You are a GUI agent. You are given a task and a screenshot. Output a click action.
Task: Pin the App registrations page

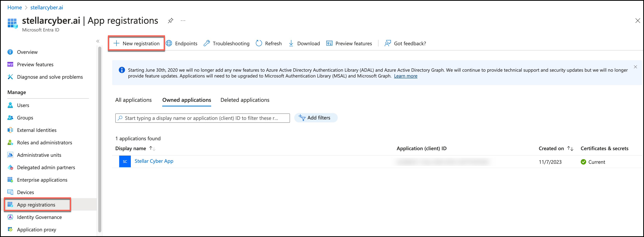tap(170, 21)
